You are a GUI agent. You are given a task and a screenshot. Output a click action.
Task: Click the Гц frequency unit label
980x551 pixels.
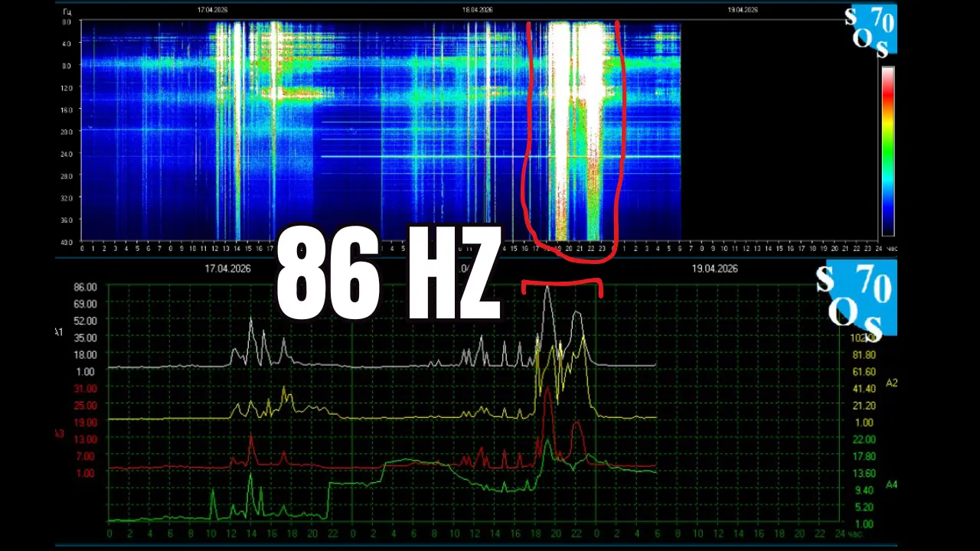tap(66, 11)
